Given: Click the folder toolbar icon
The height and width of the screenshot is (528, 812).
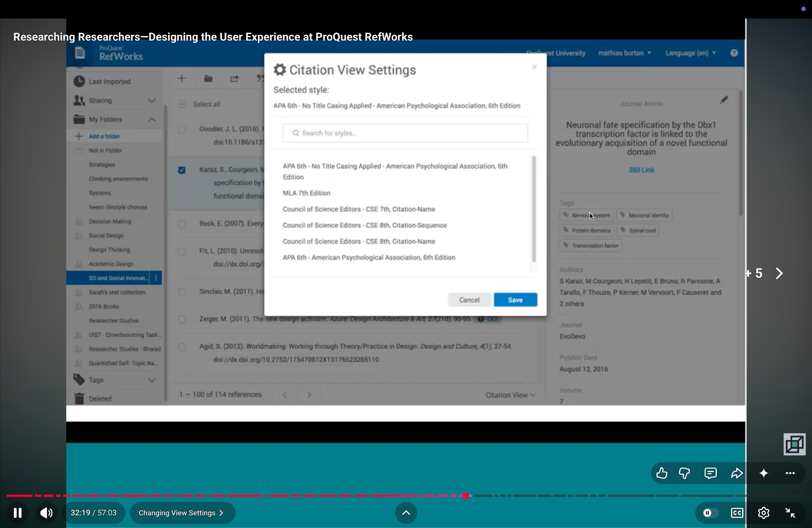Looking at the screenshot, I should coord(208,78).
